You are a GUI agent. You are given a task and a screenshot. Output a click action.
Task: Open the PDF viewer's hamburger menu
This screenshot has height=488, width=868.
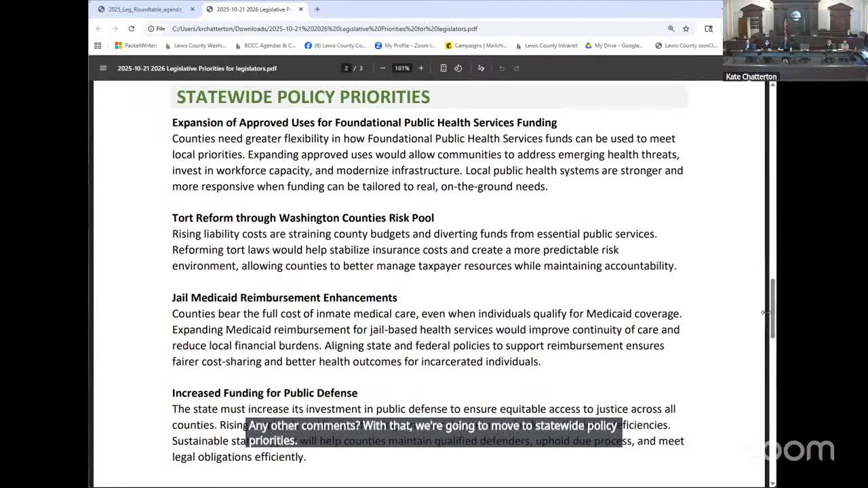103,68
